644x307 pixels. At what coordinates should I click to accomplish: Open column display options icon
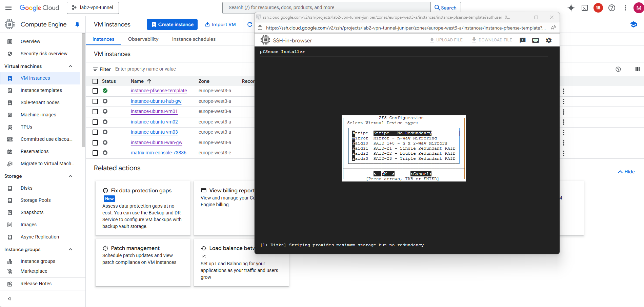[x=637, y=69]
